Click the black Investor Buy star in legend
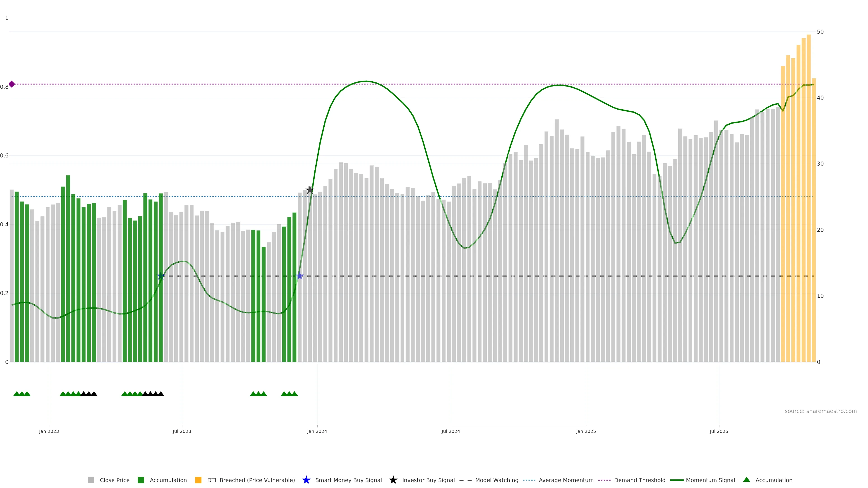The image size is (868, 488). pyautogui.click(x=393, y=480)
